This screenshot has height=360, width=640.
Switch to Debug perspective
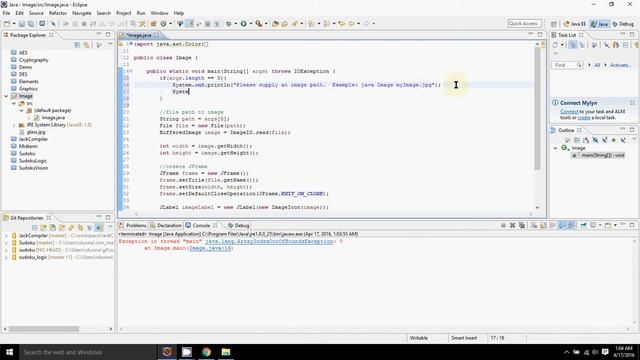click(x=623, y=24)
